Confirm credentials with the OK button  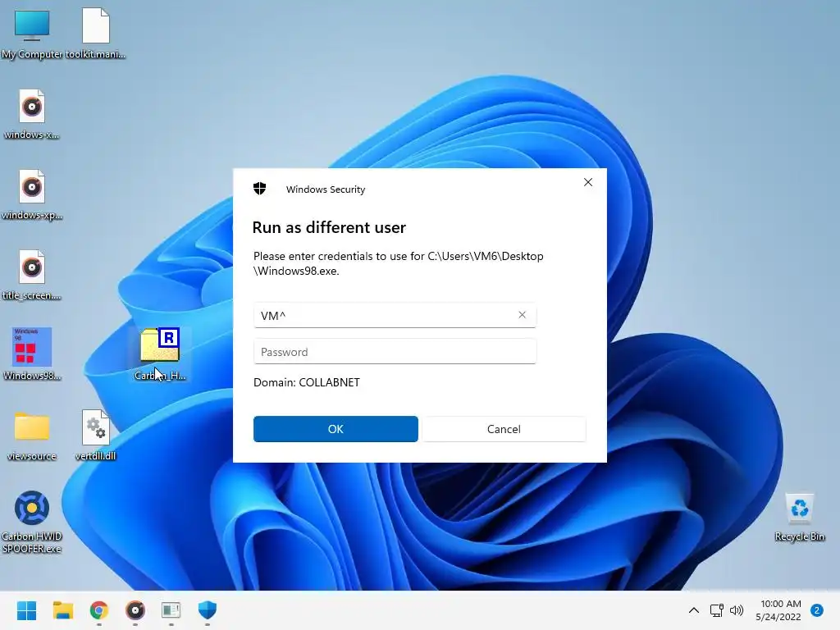click(x=336, y=429)
